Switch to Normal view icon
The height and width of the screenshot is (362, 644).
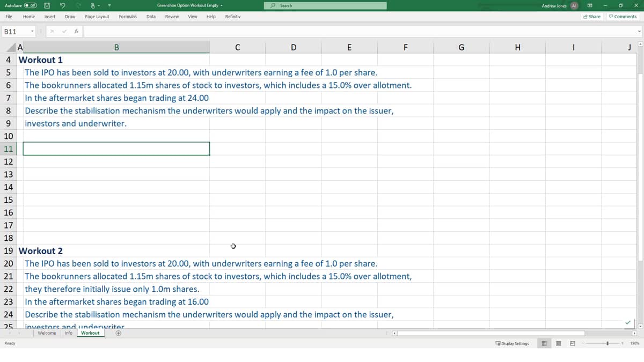click(545, 343)
